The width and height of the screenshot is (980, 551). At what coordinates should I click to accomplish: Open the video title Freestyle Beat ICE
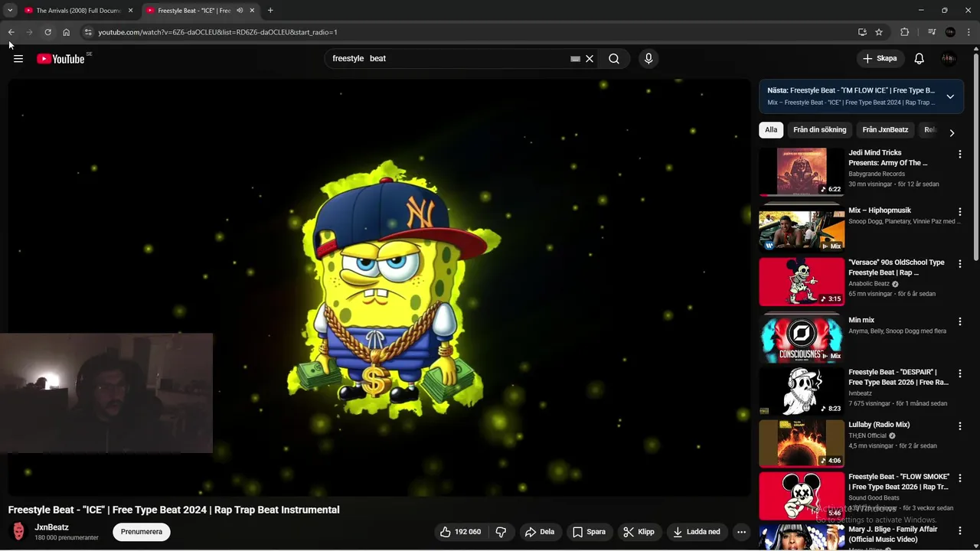[x=174, y=510]
